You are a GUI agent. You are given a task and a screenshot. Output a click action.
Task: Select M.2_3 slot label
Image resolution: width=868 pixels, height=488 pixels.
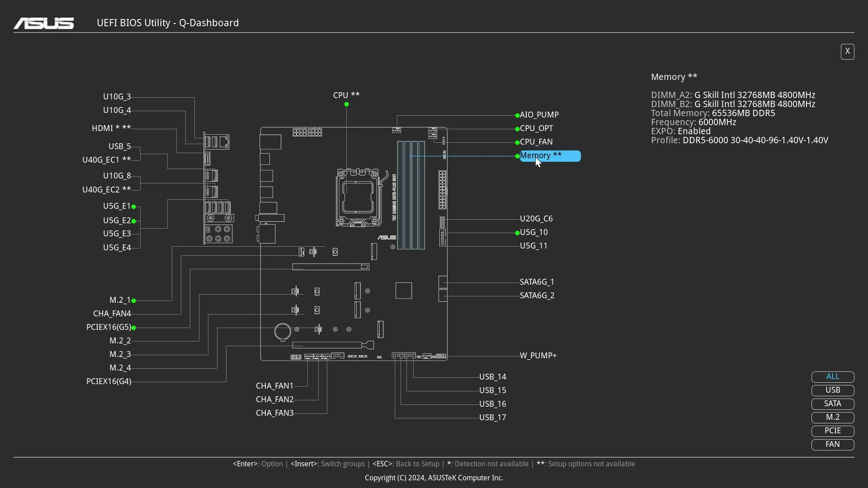pos(120,354)
